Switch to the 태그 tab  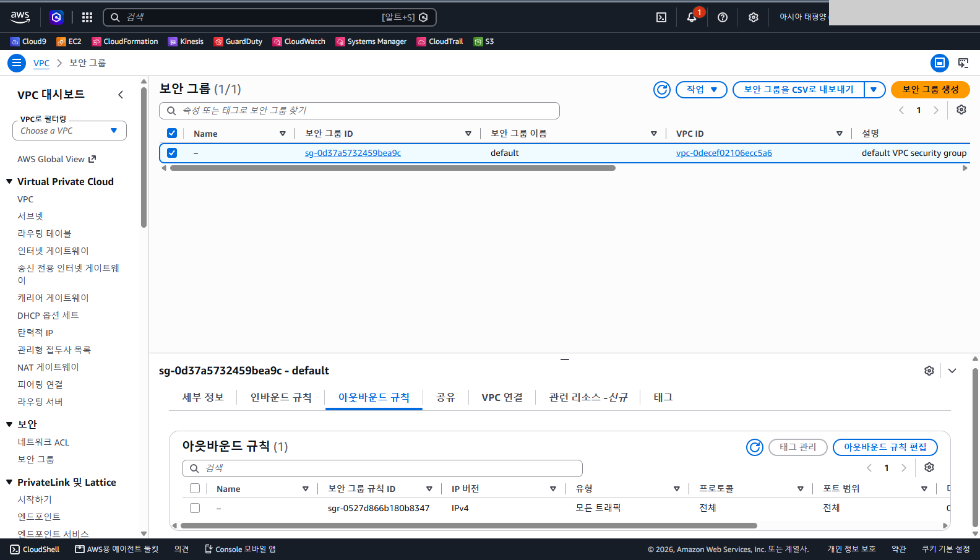(663, 397)
